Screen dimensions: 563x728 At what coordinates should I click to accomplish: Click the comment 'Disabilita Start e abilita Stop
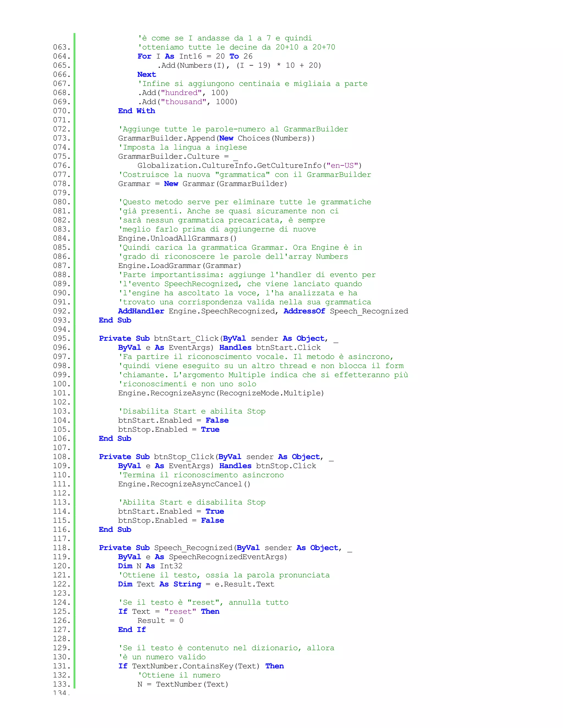click(192, 411)
